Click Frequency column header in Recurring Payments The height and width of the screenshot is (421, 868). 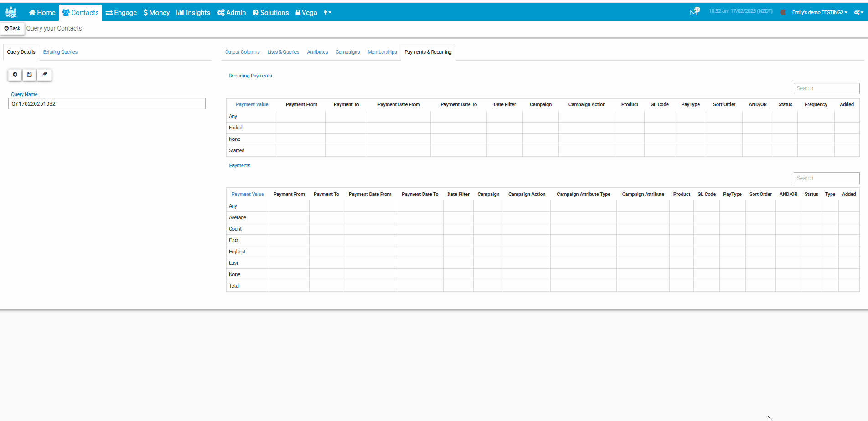816,104
